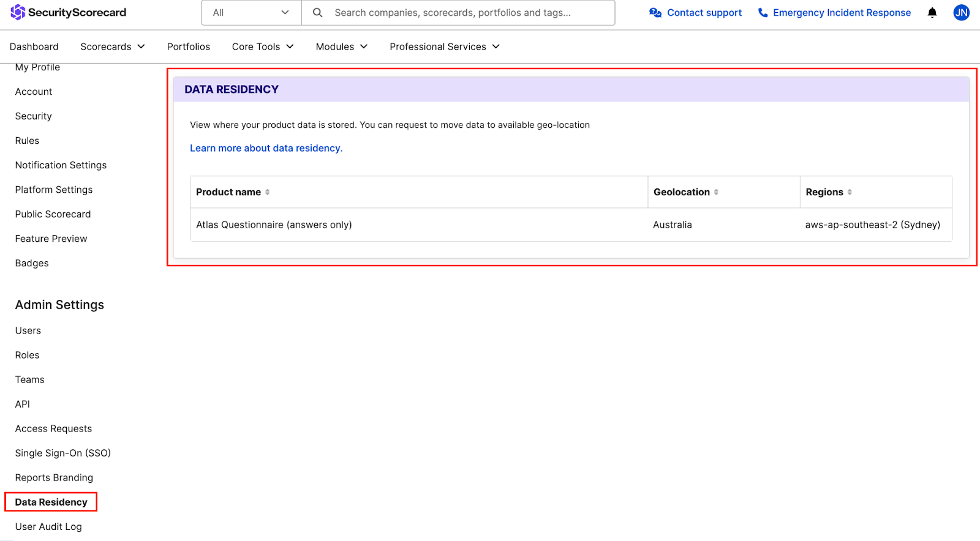Click the Contact support chat icon
This screenshot has height=541, width=980.
point(655,13)
